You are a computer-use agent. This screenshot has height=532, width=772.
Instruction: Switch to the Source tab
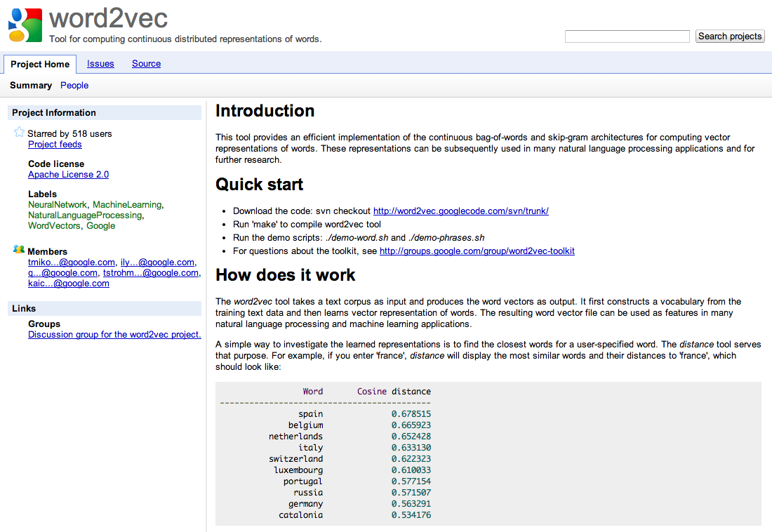[146, 64]
